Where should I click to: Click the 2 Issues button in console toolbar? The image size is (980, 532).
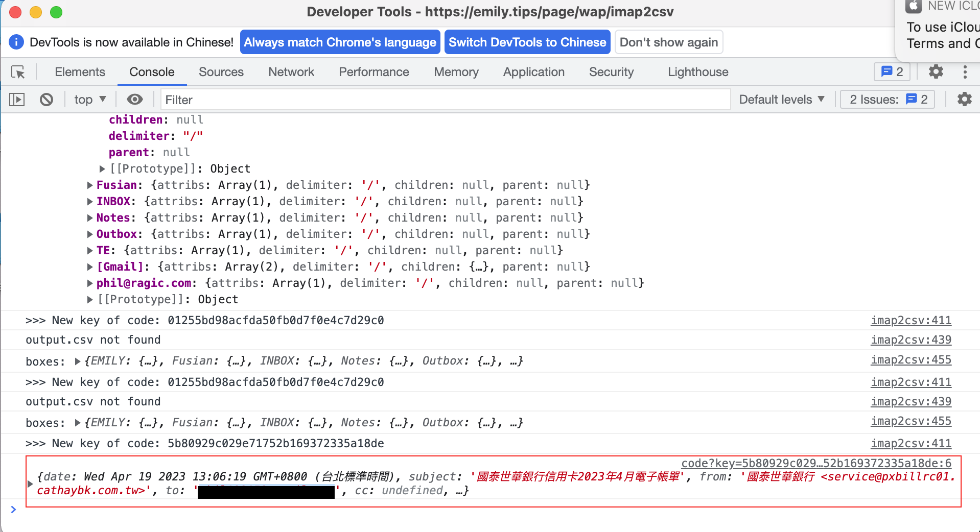888,100
